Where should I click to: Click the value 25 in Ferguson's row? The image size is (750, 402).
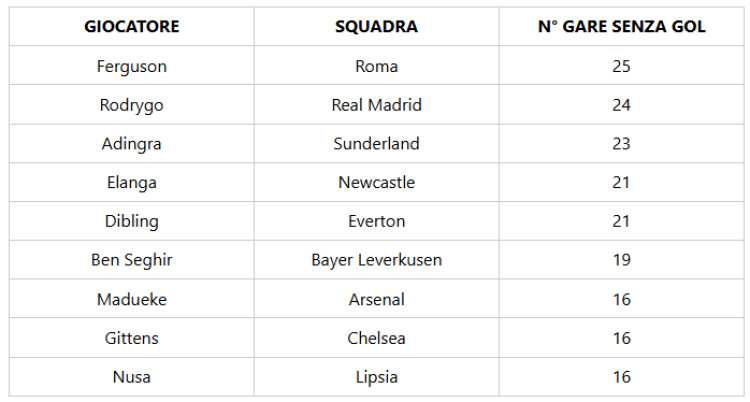pos(621,66)
